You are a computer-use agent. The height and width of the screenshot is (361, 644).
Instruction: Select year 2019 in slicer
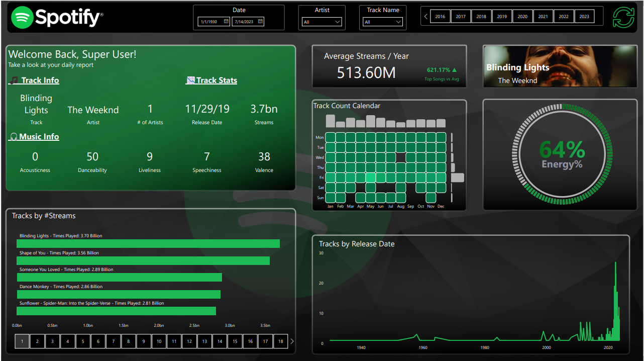pos(502,17)
